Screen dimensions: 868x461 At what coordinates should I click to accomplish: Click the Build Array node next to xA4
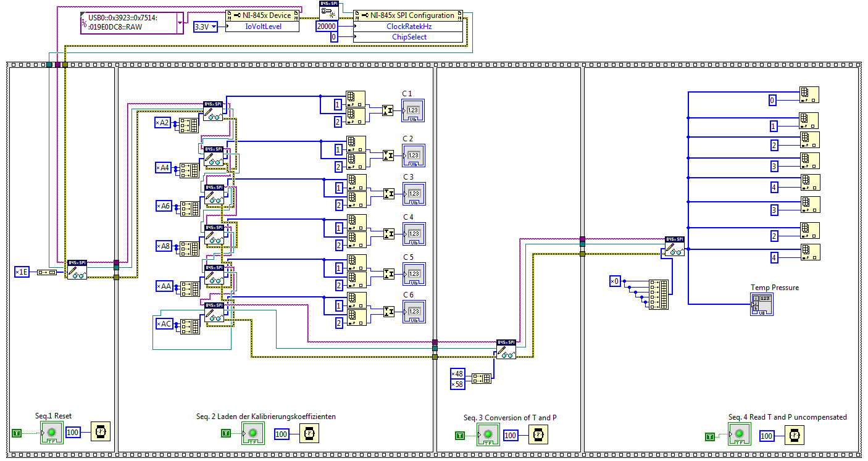(x=189, y=170)
